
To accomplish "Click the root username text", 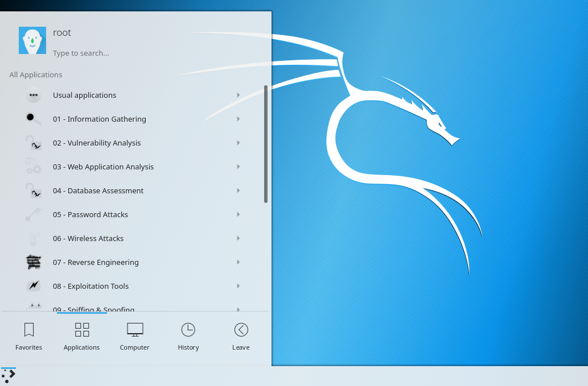I will point(62,32).
